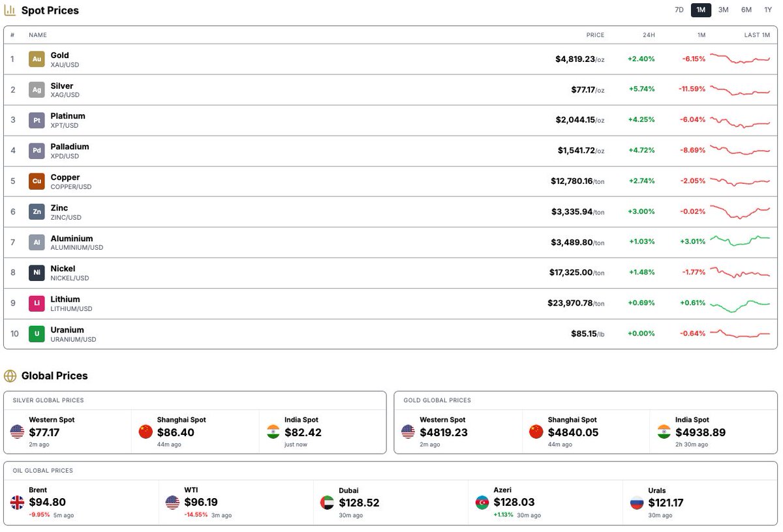Select the 1Y time range
This screenshot has width=783, height=532.
768,10
